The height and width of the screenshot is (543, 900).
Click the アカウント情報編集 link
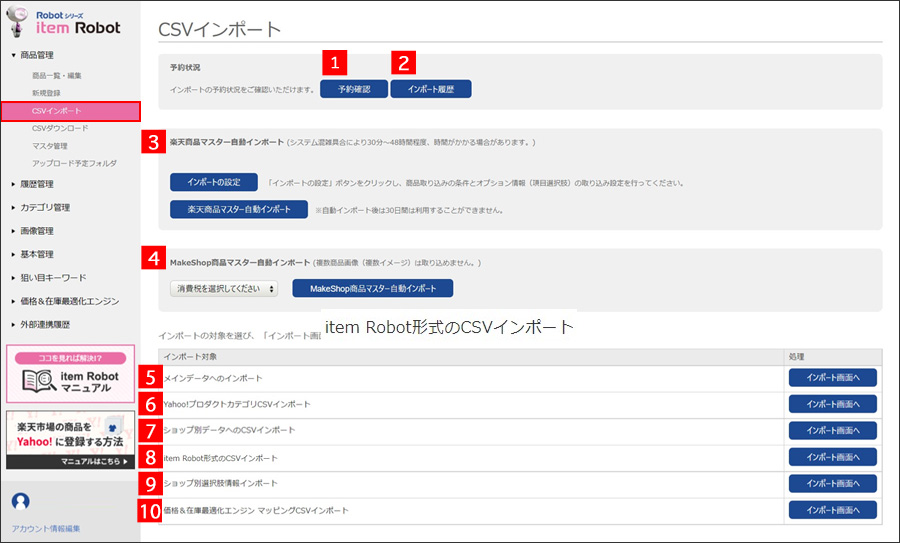click(46, 529)
